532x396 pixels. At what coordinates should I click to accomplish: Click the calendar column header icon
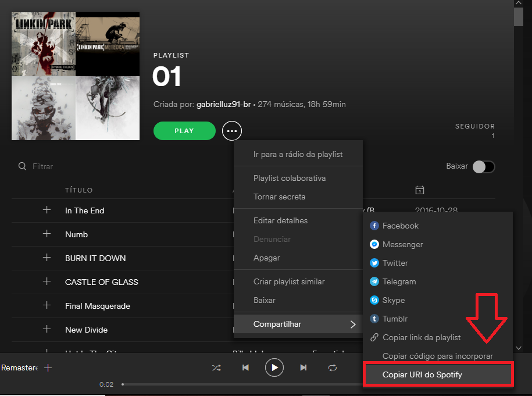click(x=420, y=190)
